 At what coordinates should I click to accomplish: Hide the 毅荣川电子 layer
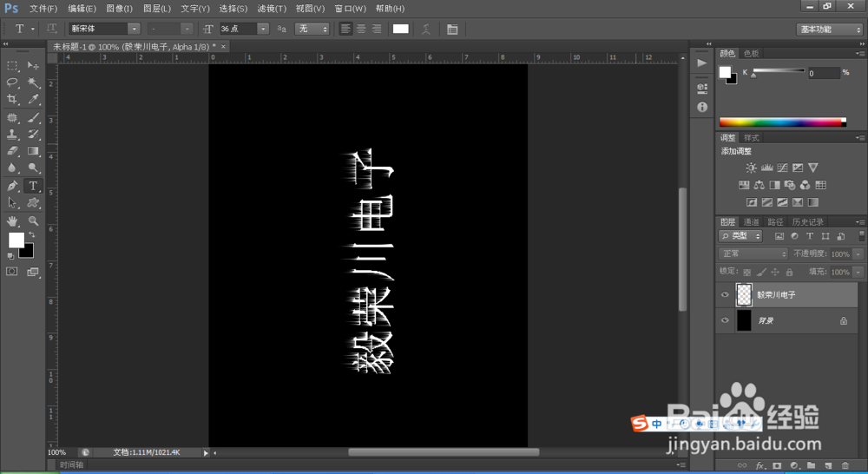point(725,295)
